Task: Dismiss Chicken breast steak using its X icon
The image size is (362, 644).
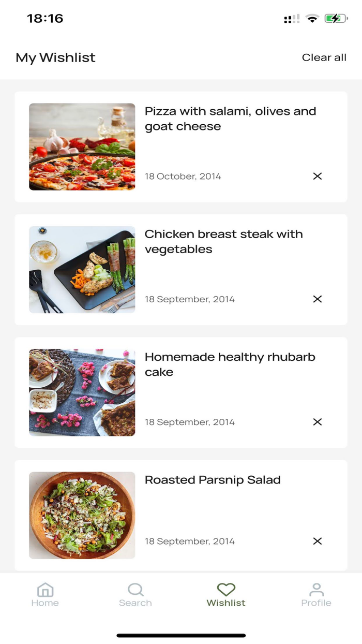Action: (x=317, y=299)
